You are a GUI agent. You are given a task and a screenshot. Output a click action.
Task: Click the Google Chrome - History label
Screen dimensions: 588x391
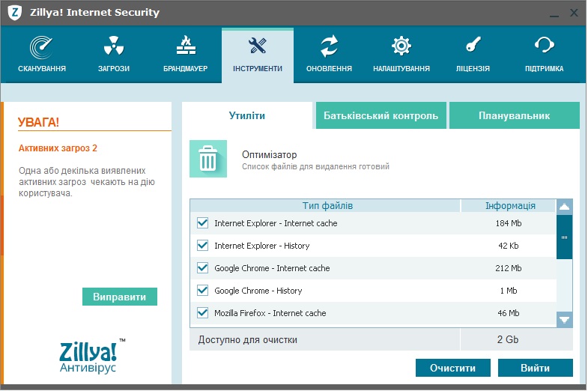tap(258, 291)
